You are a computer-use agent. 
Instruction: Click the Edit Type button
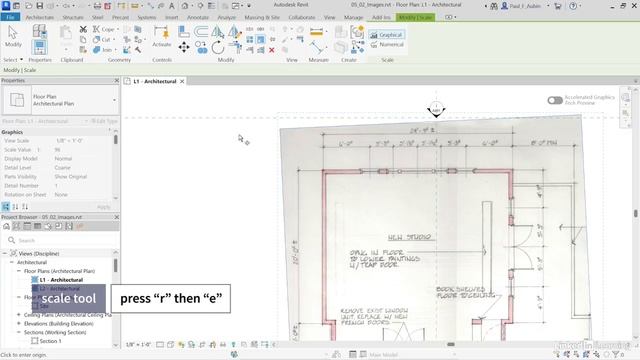[x=104, y=121]
